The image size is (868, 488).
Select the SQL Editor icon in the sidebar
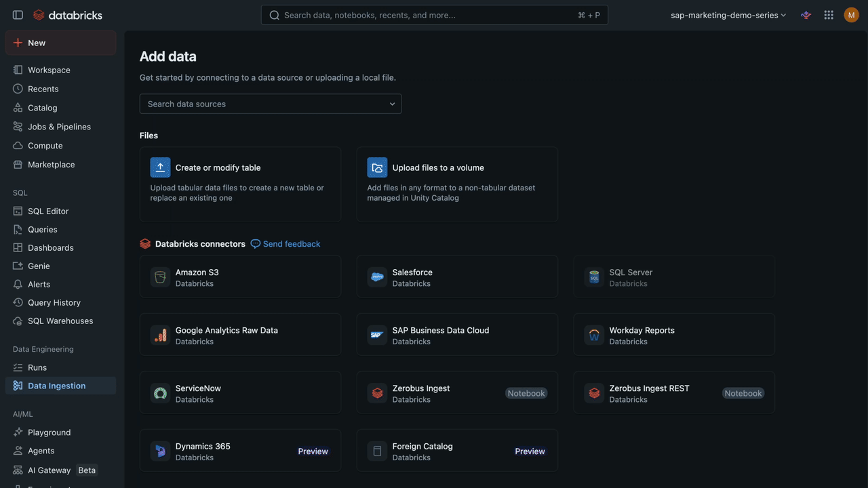click(x=15, y=210)
